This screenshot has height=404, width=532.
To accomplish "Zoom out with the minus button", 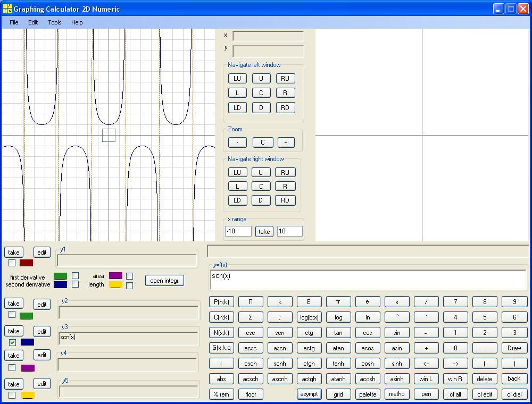I will [x=237, y=142].
